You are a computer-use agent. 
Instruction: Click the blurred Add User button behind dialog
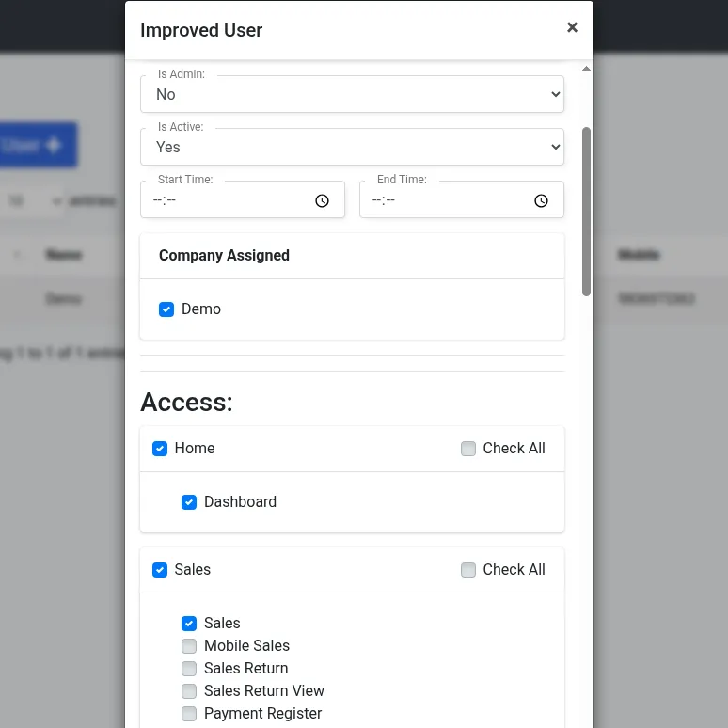coord(38,145)
